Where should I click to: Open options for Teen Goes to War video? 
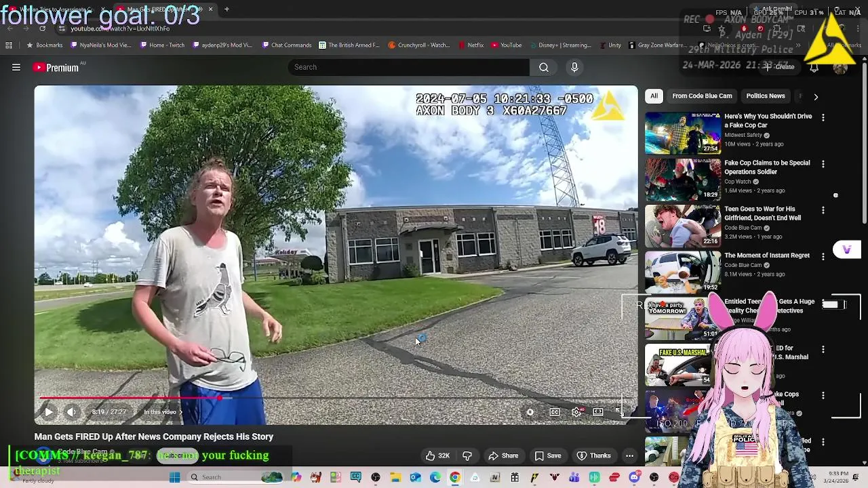823,210
